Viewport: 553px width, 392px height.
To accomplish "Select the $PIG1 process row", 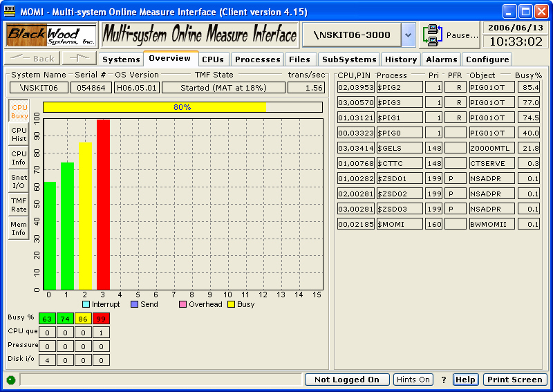I will click(x=438, y=118).
